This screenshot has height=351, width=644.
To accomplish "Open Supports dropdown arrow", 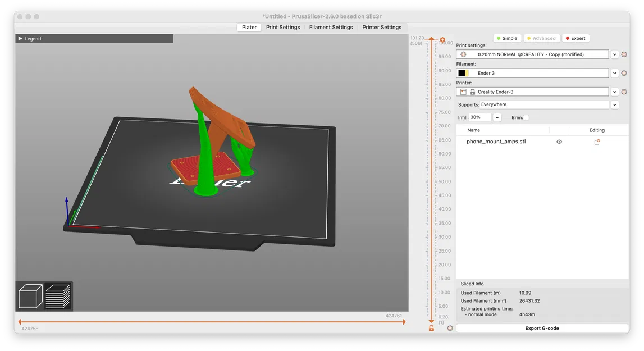I will (614, 104).
